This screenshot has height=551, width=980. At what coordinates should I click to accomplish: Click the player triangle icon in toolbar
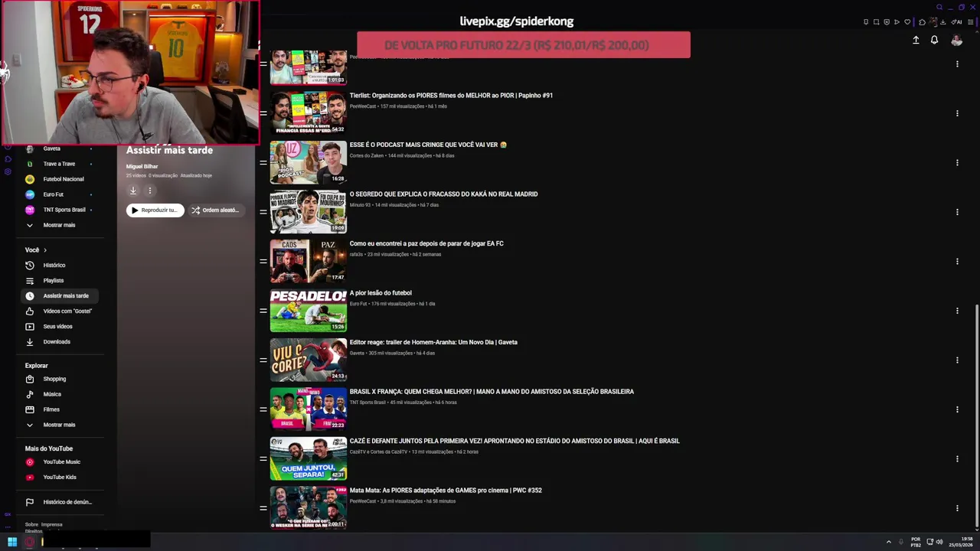[x=897, y=22]
